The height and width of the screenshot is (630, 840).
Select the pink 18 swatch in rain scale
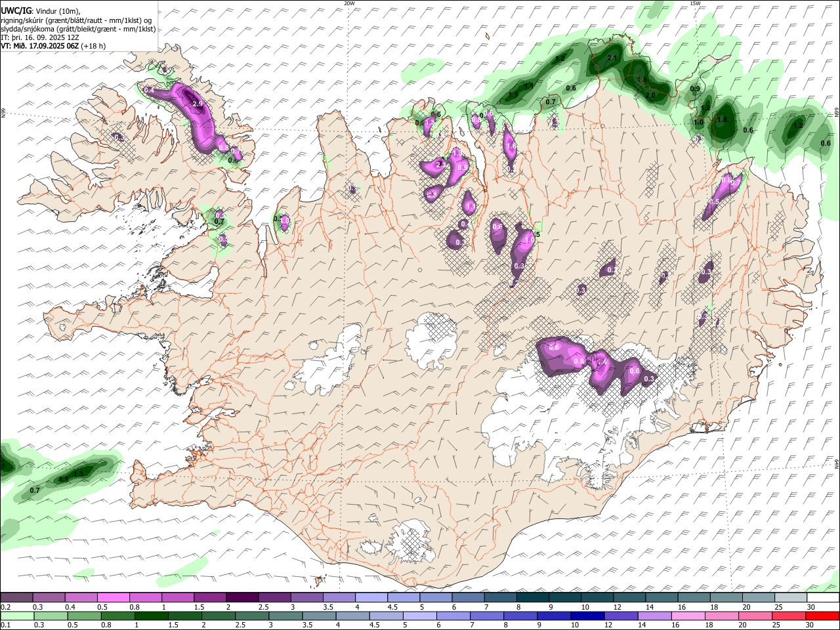[x=722, y=616]
